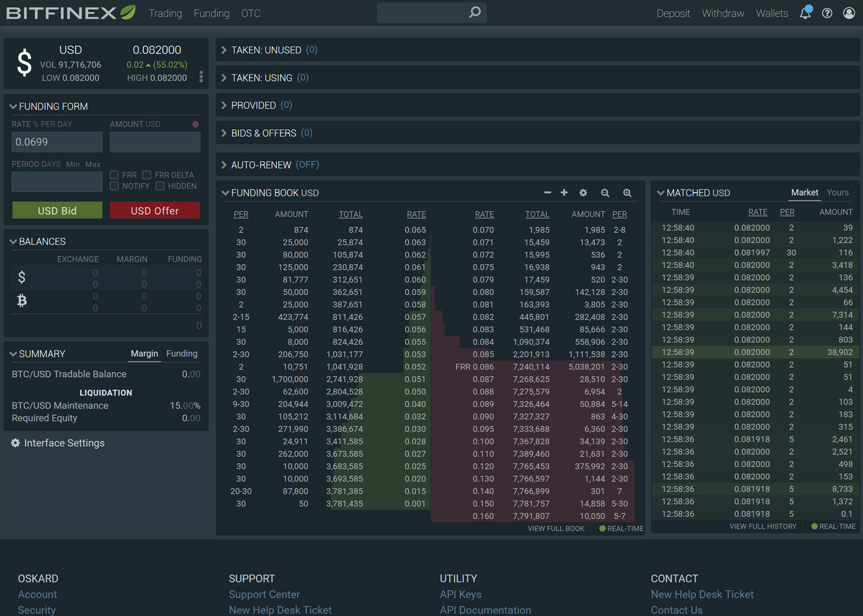The width and height of the screenshot is (863, 616).
Task: Sort Matched USD by RATE column header
Action: pyautogui.click(x=758, y=212)
